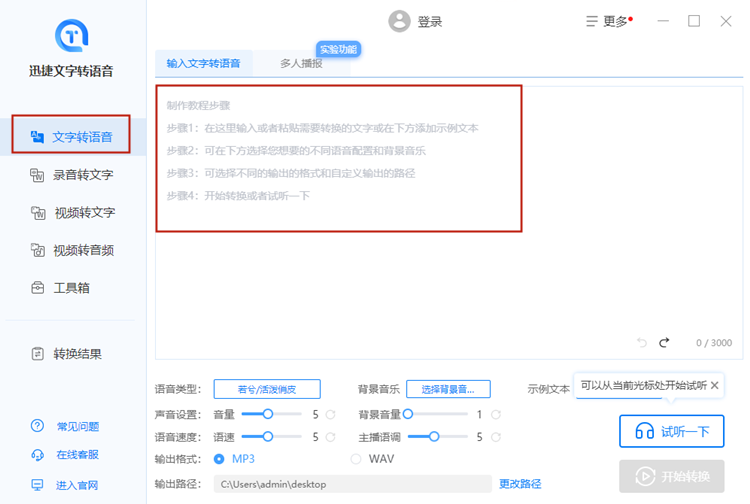The height and width of the screenshot is (504, 750).
Task: Click 更改路径 to change output path
Action: pos(520,484)
